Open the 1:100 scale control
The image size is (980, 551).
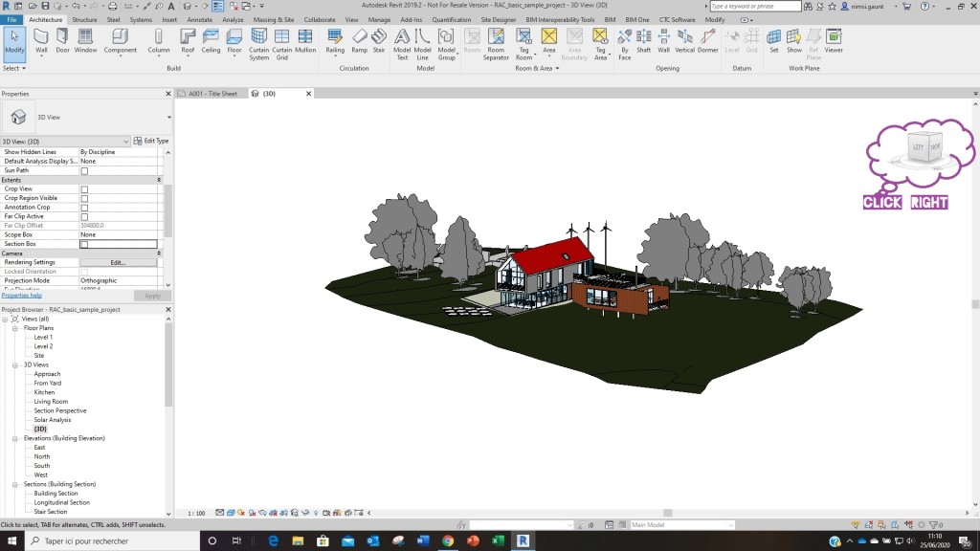click(196, 512)
